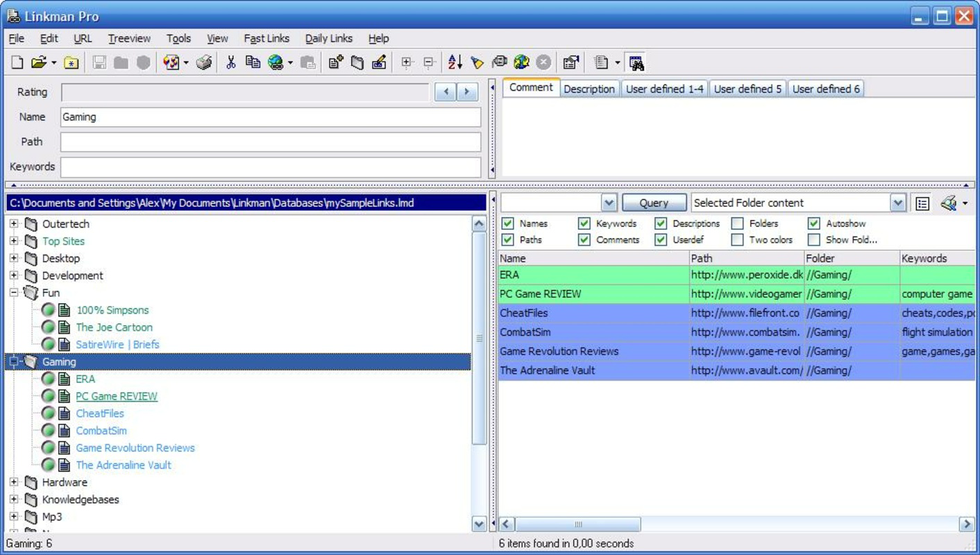Click the new folder star icon

click(x=71, y=62)
